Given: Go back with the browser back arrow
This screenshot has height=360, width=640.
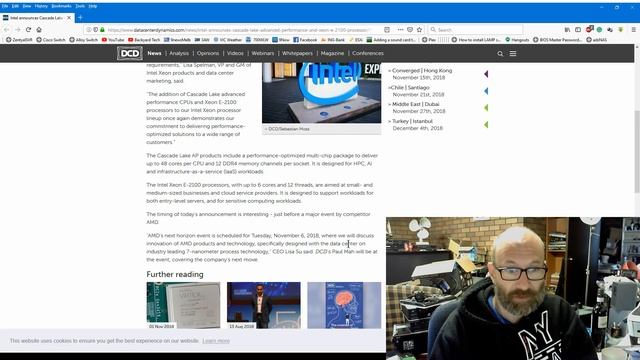Looking at the screenshot, I should [7, 29].
